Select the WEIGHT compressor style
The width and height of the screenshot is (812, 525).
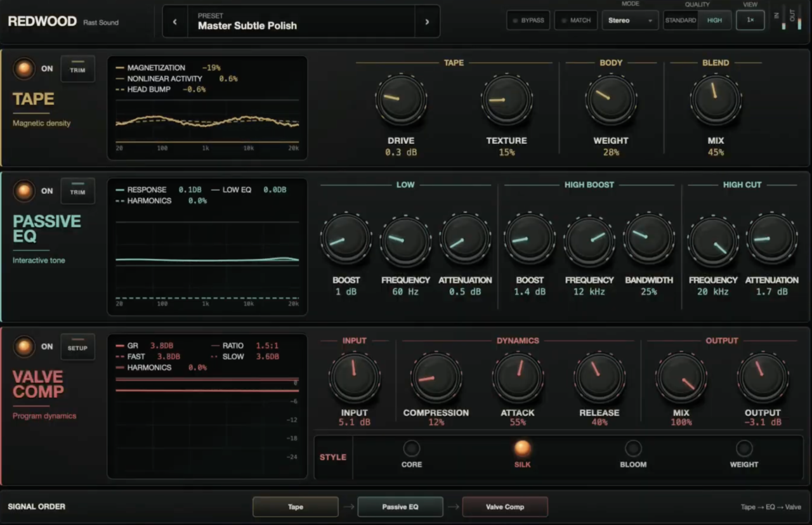pos(744,449)
